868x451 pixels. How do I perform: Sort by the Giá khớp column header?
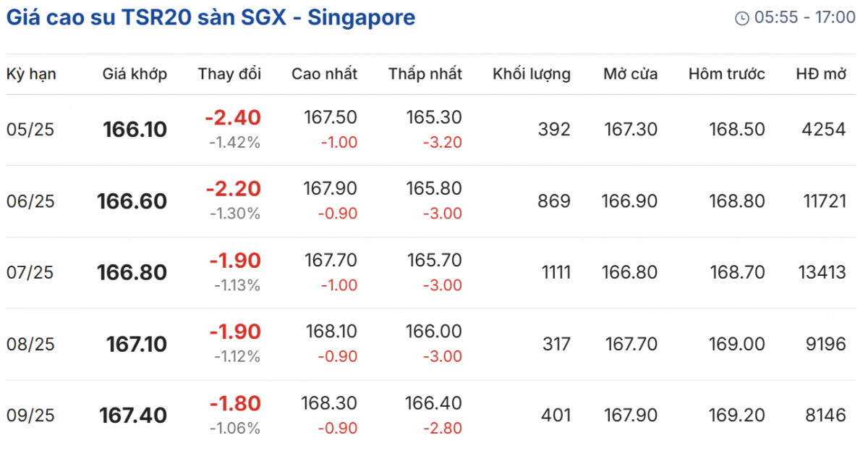click(x=135, y=74)
